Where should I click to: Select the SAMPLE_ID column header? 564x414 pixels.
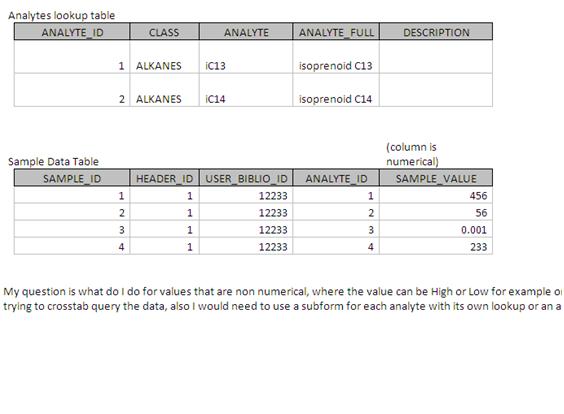[72, 178]
